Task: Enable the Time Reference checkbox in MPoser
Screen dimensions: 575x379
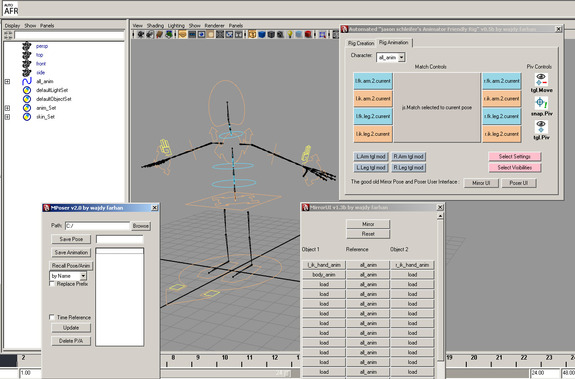Action: (52, 317)
